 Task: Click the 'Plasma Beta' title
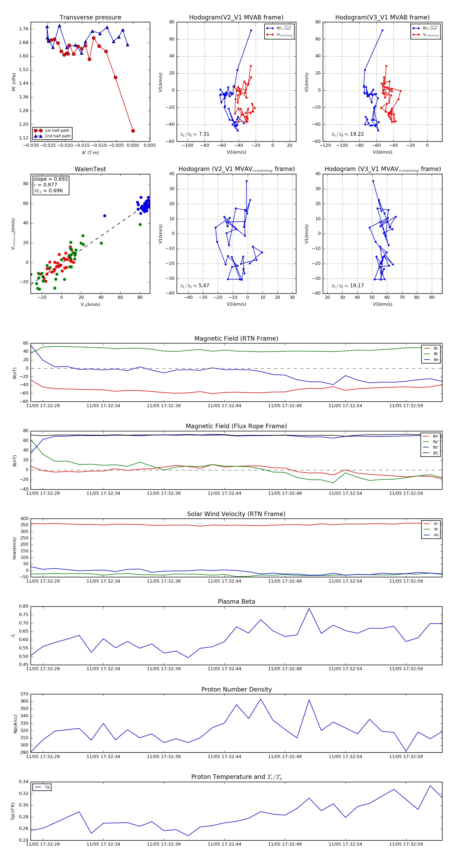click(236, 602)
